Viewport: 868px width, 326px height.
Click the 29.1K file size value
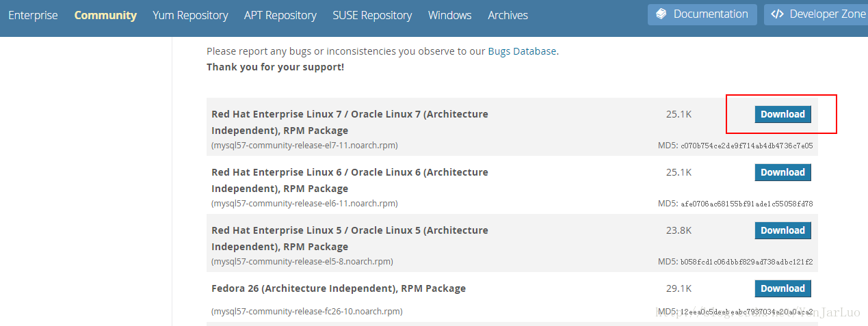click(679, 288)
